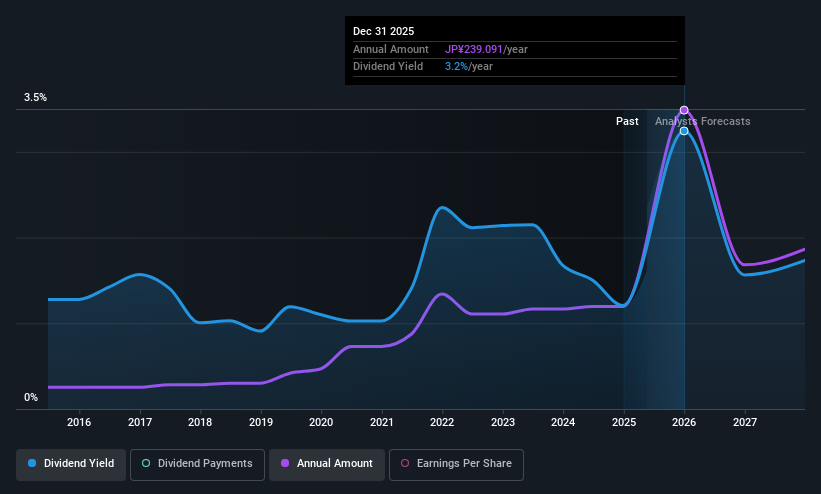Click the 0% y-axis label
Screen dimensions: 821x494
31,398
